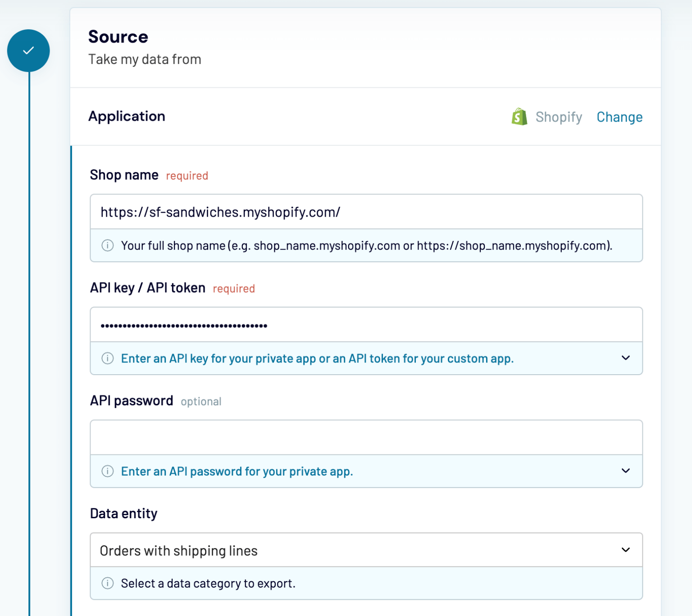The image size is (692, 616).
Task: Expand the API password help text chevron
Action: (x=625, y=471)
